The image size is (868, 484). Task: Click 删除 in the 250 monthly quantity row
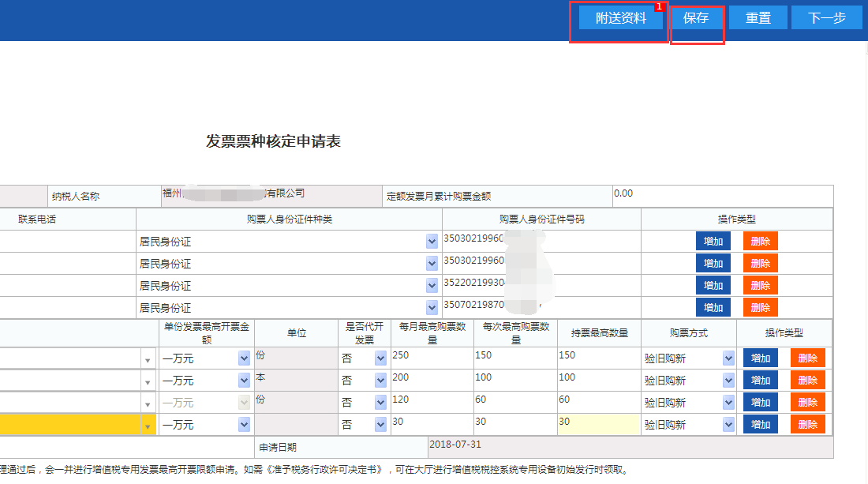tap(808, 358)
